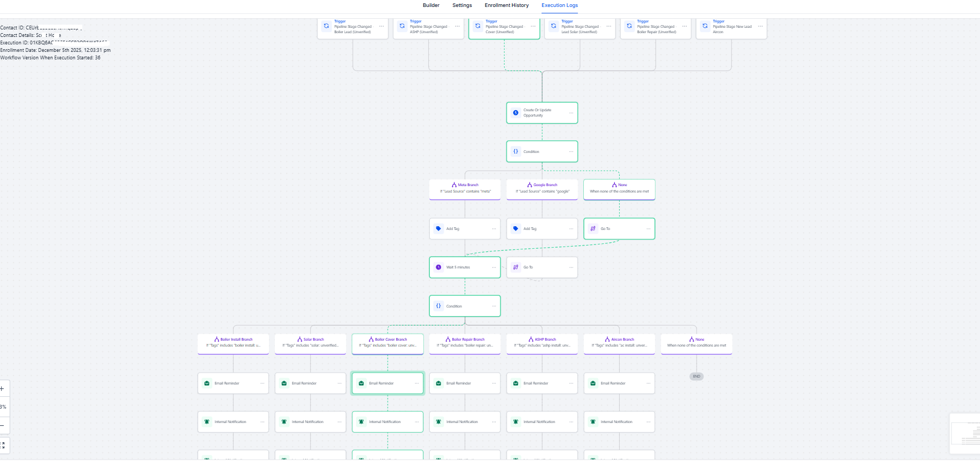Open the New Lead Aircon trigger's three-dot menu
Image resolution: width=980 pixels, height=461 pixels.
(760, 26)
